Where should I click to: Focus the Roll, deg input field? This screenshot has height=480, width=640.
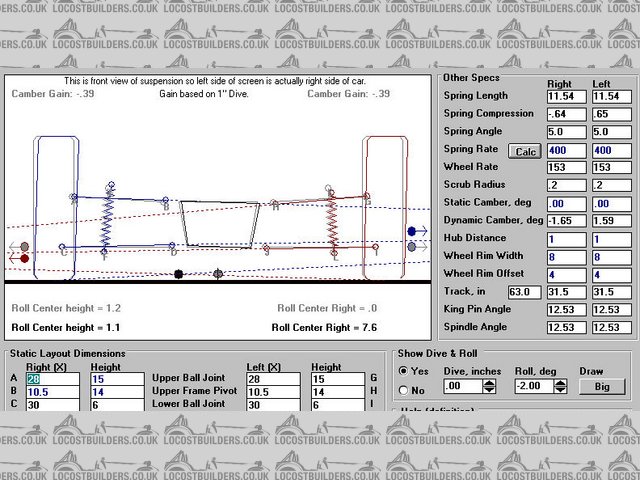(x=535, y=386)
